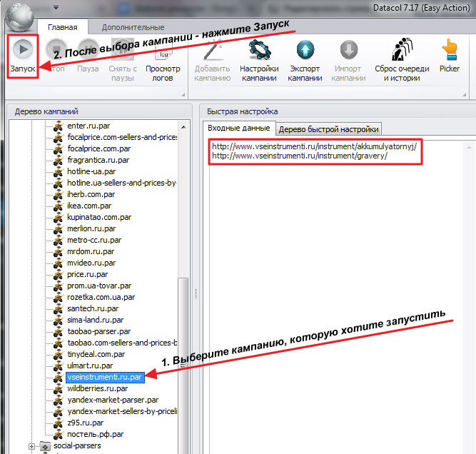The image size is (476, 454).
Task: Click the campaign tree scrollbar thumb
Action: (x=183, y=365)
